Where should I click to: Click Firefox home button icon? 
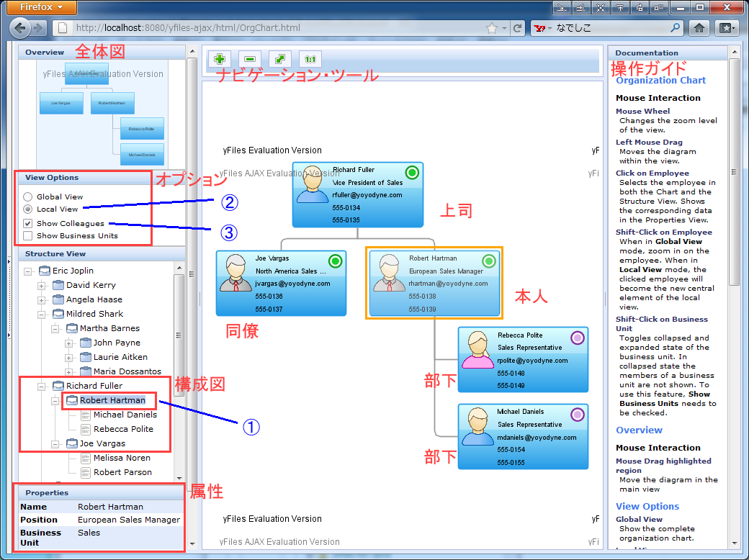tap(698, 28)
